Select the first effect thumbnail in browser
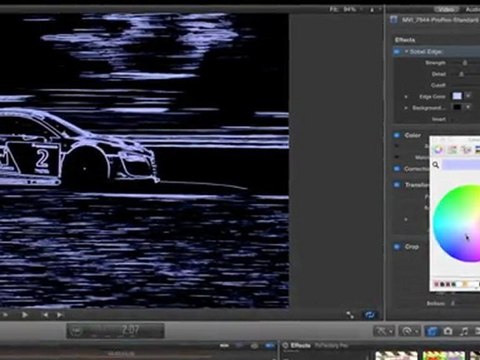Screen dimensions: 480x360 click(397, 355)
